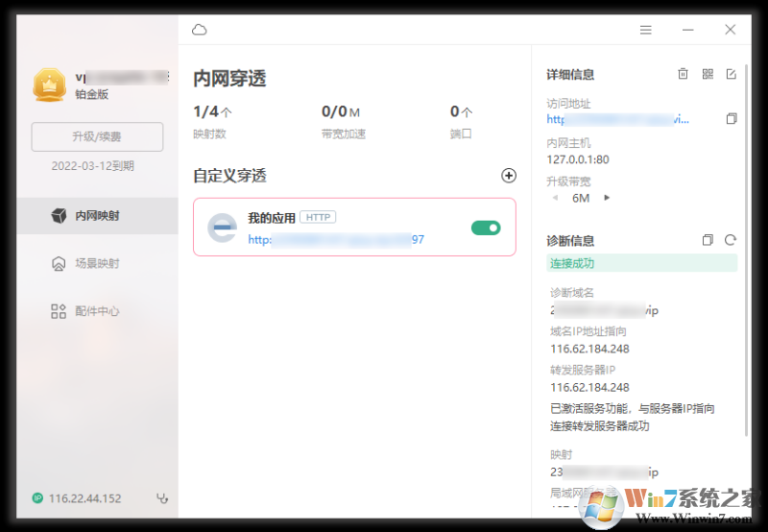Image resolution: width=768 pixels, height=532 pixels.
Task: Delete mapping using the trash icon
Action: click(684, 74)
